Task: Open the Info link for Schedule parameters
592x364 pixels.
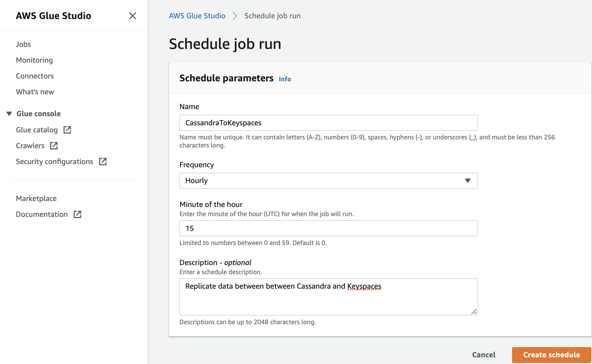Action: tap(285, 79)
